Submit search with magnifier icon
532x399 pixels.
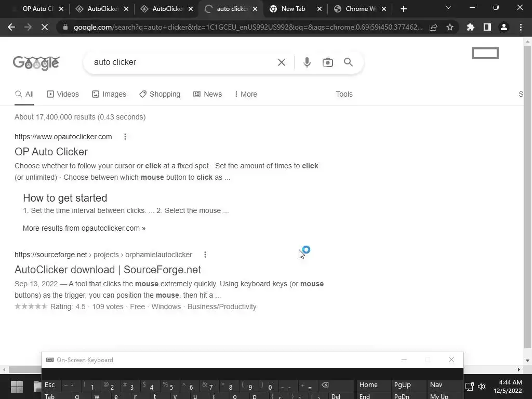348,62
